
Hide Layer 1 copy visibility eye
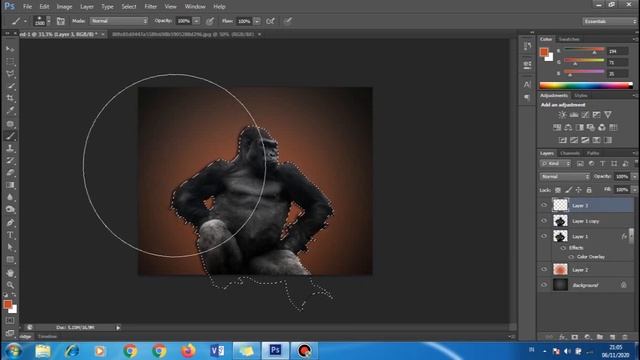point(544,221)
